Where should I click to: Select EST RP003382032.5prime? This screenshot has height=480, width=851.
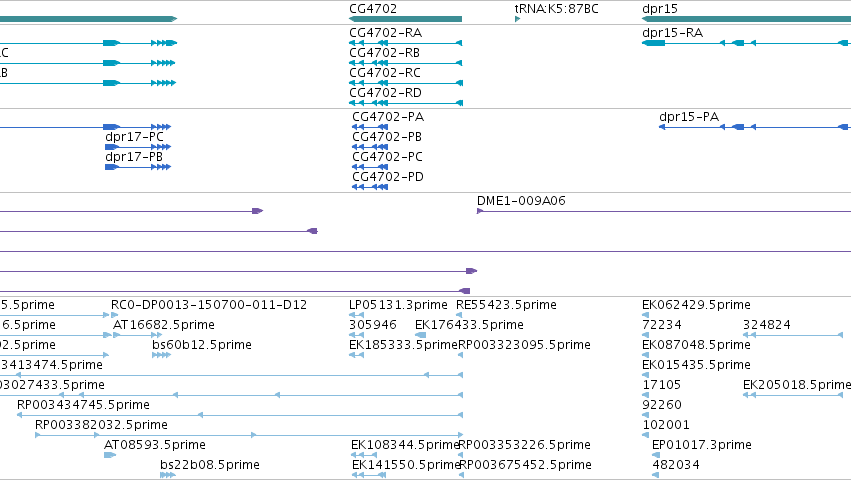[101, 425]
